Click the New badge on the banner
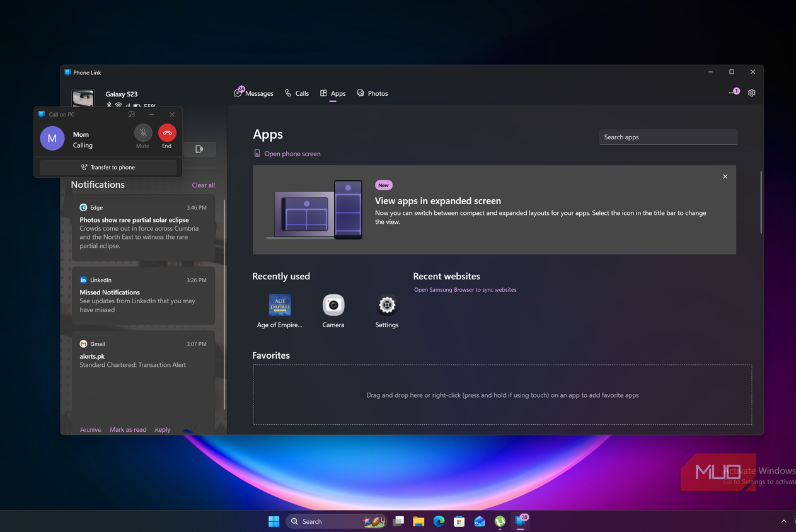The height and width of the screenshot is (532, 796). coord(384,185)
